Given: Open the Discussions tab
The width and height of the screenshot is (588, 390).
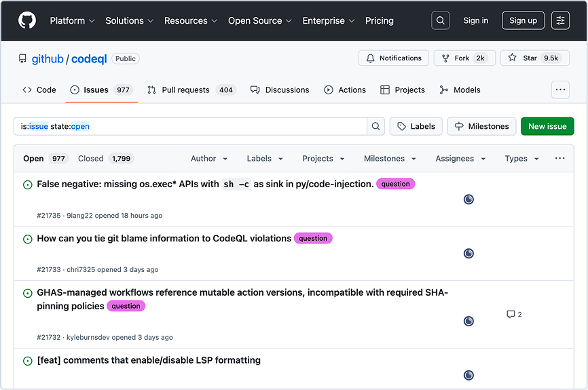Looking at the screenshot, I should pyautogui.click(x=280, y=90).
